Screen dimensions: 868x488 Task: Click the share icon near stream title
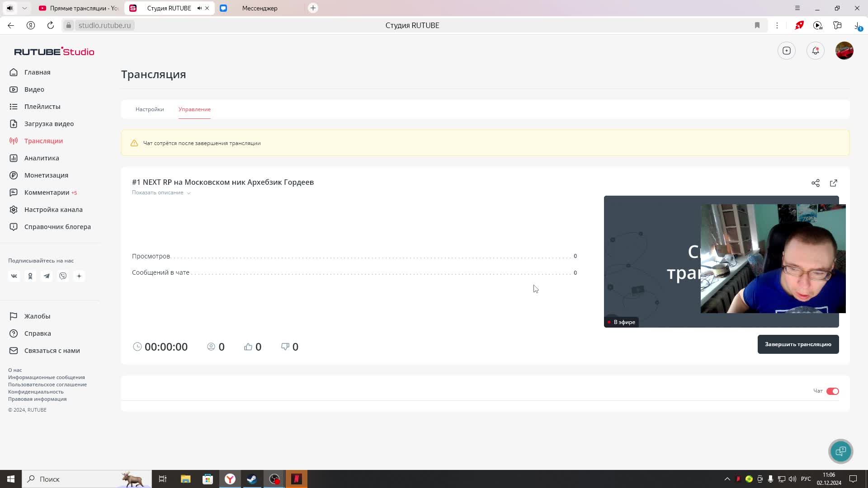[815, 183]
